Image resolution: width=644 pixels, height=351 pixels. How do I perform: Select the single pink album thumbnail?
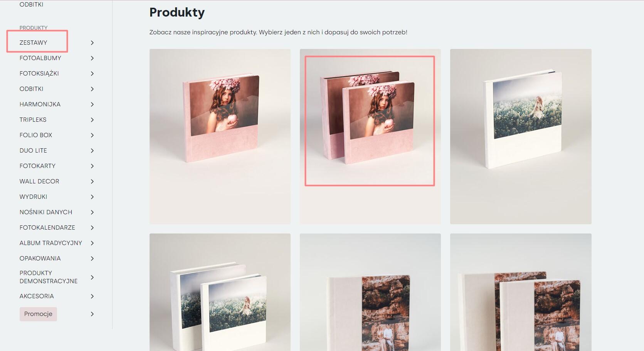[220, 136]
